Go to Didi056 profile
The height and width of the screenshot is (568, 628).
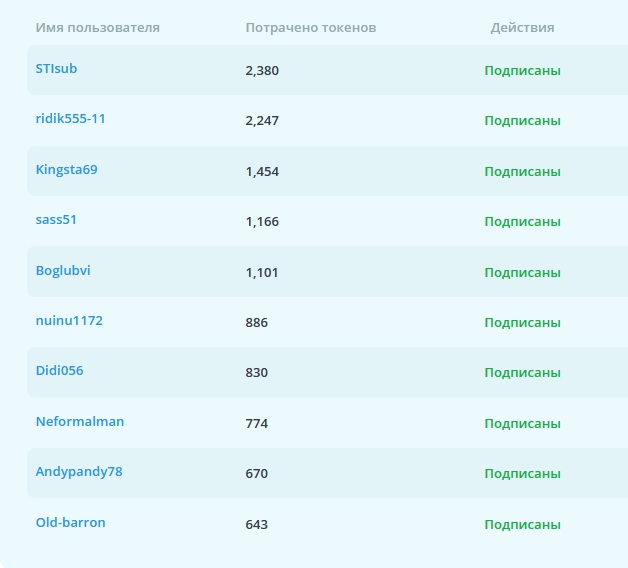point(59,371)
